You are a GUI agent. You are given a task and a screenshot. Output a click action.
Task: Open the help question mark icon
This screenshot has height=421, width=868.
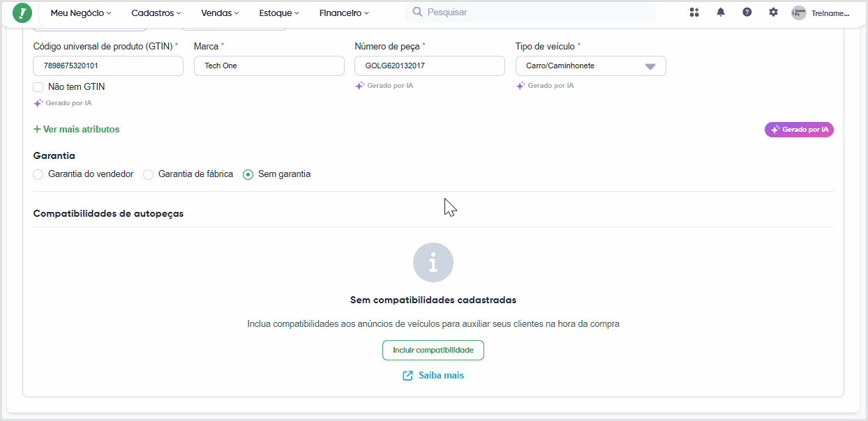(747, 13)
